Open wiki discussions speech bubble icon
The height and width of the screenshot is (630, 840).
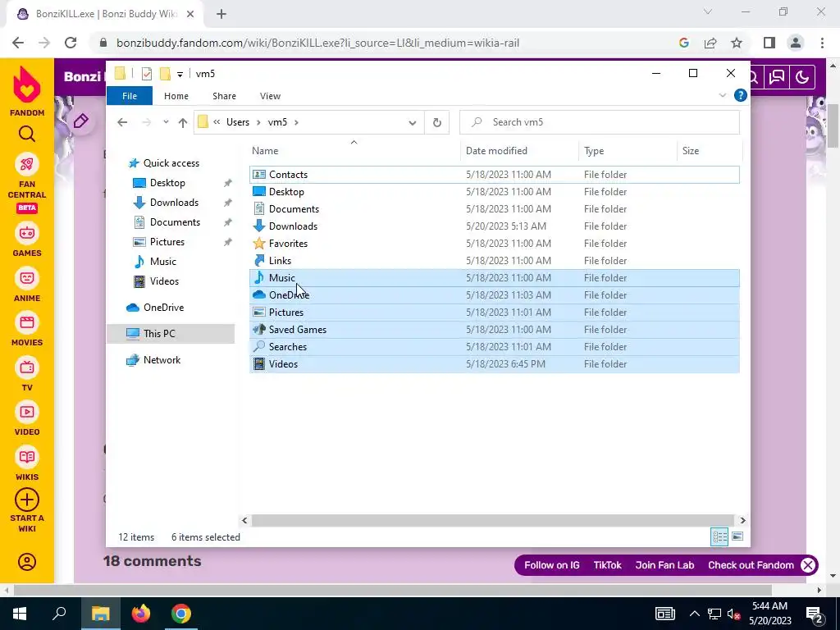(x=777, y=78)
